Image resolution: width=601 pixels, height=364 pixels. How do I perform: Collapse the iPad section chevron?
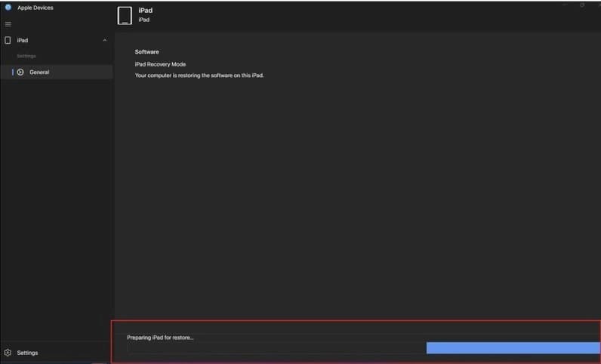pyautogui.click(x=105, y=40)
